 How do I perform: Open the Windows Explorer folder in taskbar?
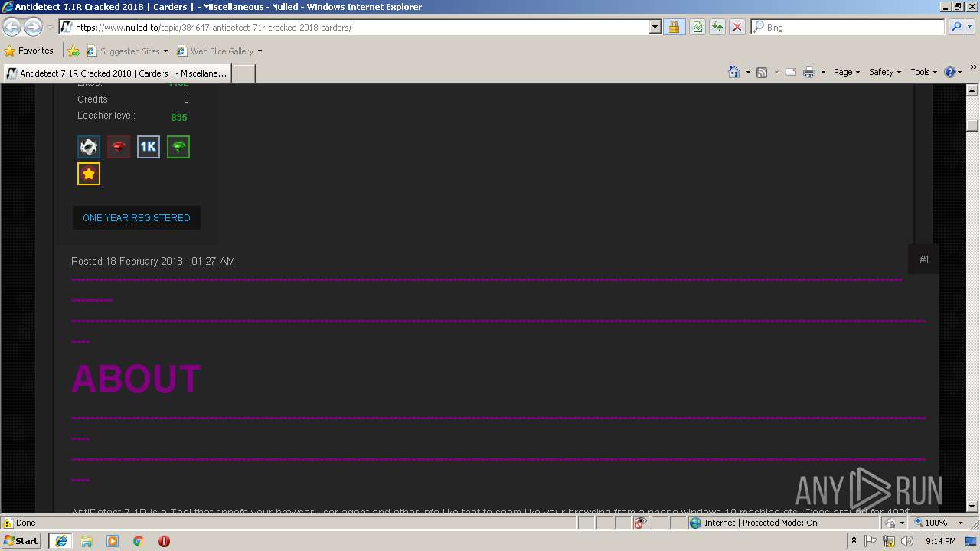[87, 540]
